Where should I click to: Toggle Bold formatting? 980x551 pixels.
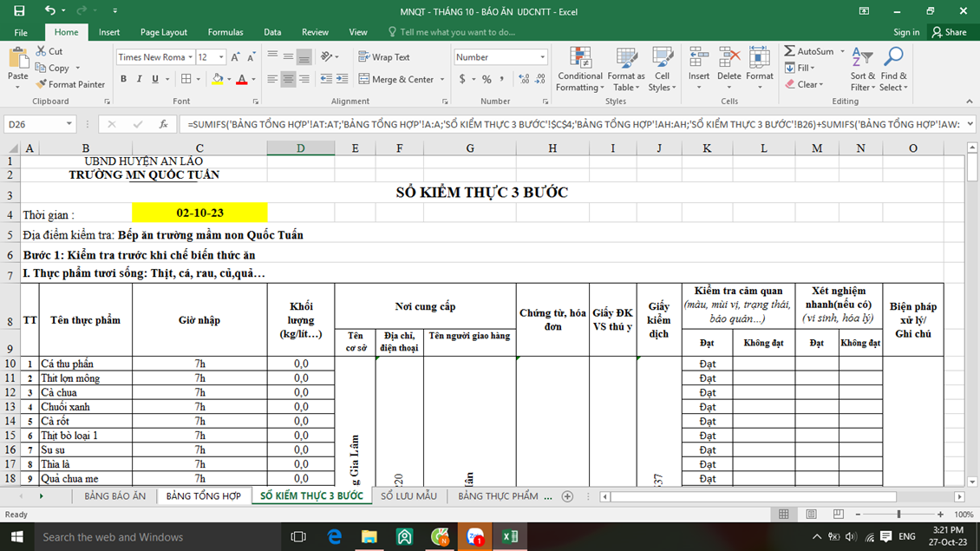click(123, 79)
